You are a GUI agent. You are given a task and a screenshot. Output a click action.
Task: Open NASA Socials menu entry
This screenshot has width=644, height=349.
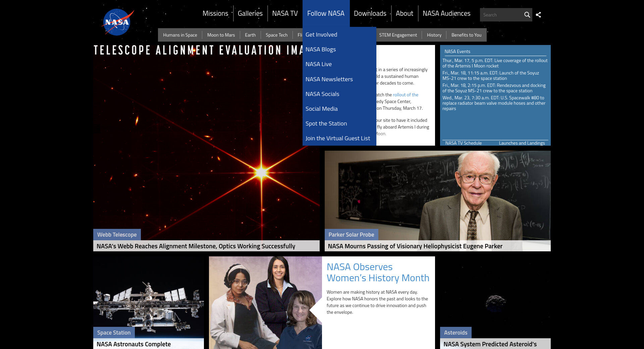[339, 94]
